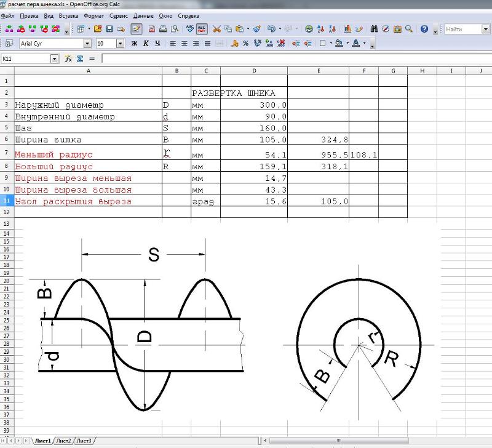
Task: Center cell text horizontally
Action: click(184, 43)
